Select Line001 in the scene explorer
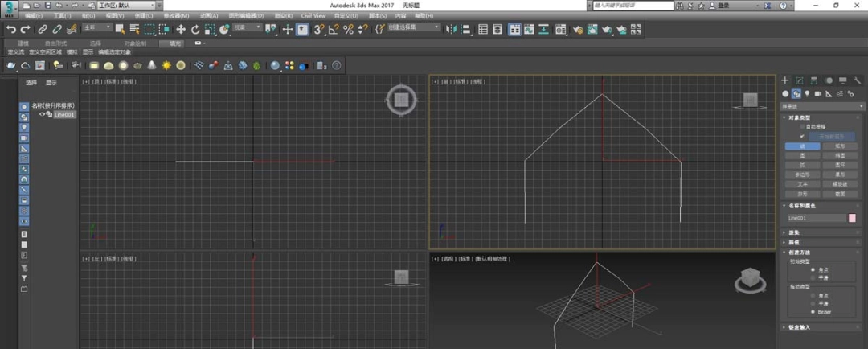The height and width of the screenshot is (349, 868). (x=63, y=115)
